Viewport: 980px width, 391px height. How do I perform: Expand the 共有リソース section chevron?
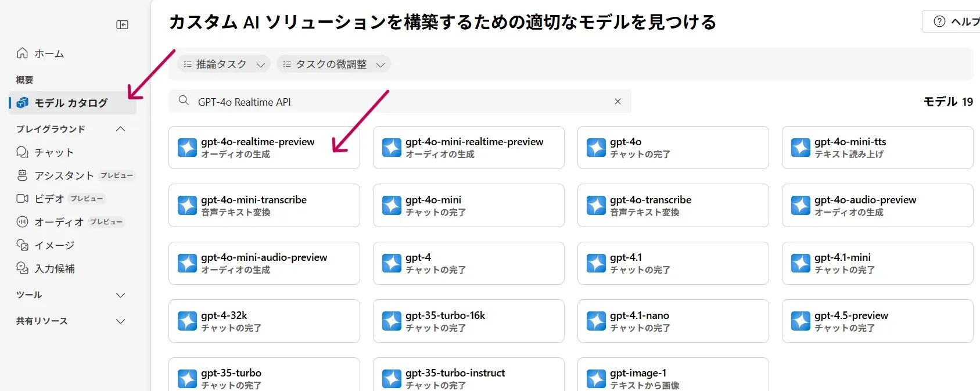pos(120,321)
